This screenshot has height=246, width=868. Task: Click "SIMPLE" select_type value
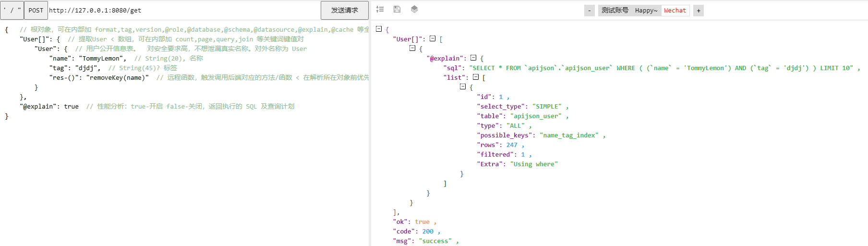coord(547,107)
